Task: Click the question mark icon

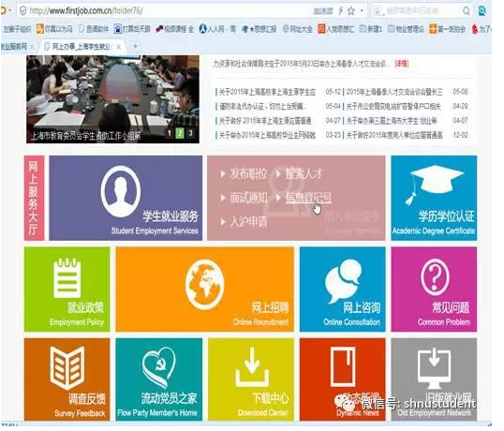Action: [x=435, y=277]
